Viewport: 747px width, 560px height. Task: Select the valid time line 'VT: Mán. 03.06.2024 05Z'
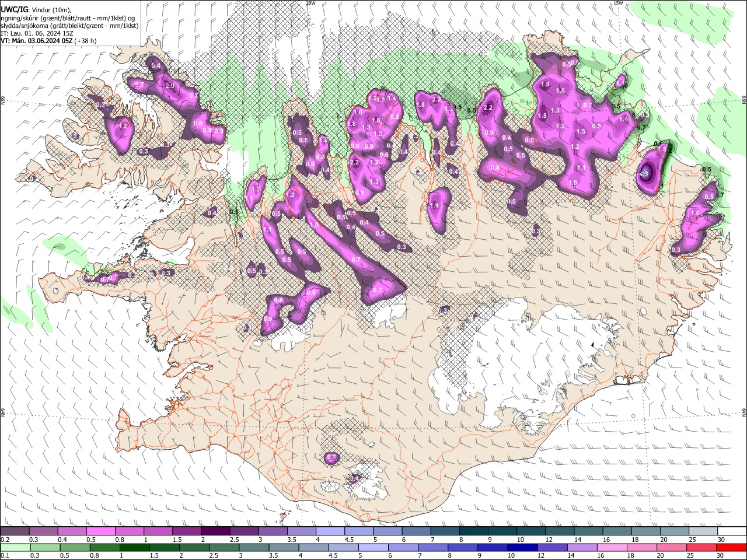pos(37,41)
